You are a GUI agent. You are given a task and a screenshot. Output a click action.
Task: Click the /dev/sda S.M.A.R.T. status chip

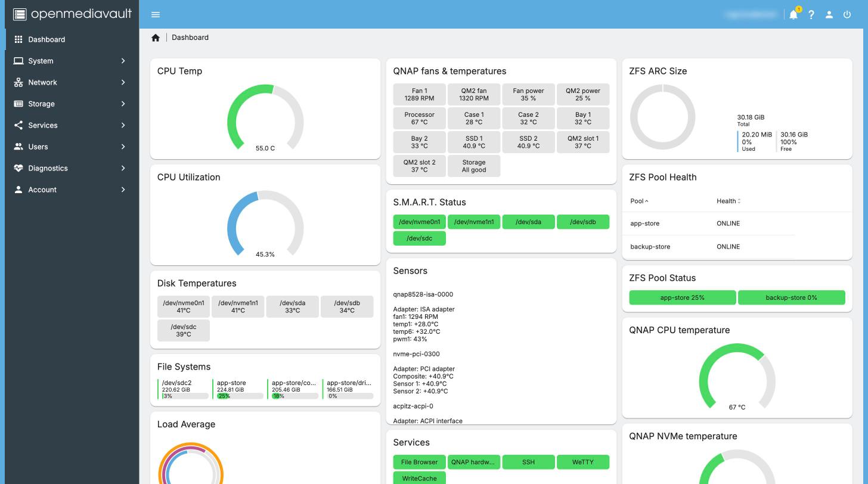click(528, 222)
